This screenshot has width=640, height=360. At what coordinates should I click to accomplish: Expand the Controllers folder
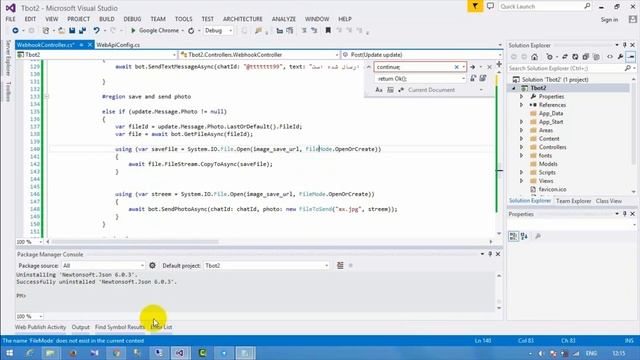pyautogui.click(x=522, y=147)
